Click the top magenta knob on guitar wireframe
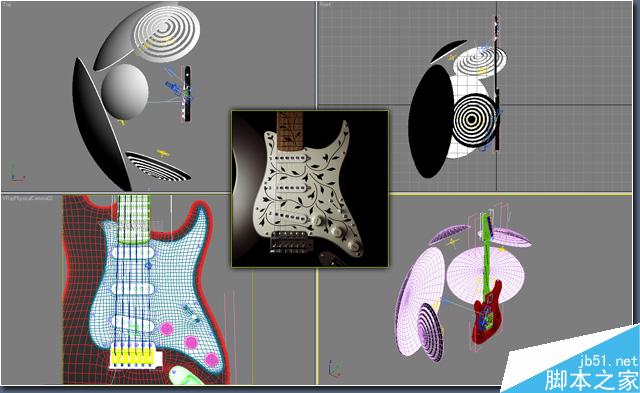The width and height of the screenshot is (640, 393). 166,329
